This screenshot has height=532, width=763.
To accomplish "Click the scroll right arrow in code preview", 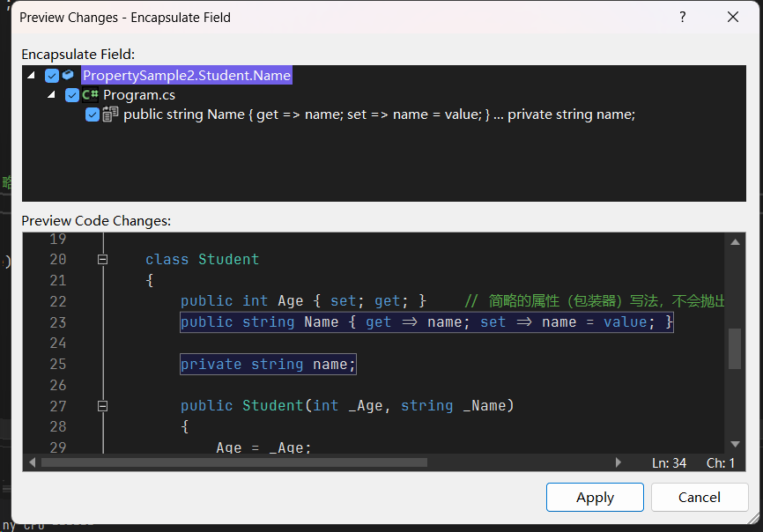I will (618, 462).
